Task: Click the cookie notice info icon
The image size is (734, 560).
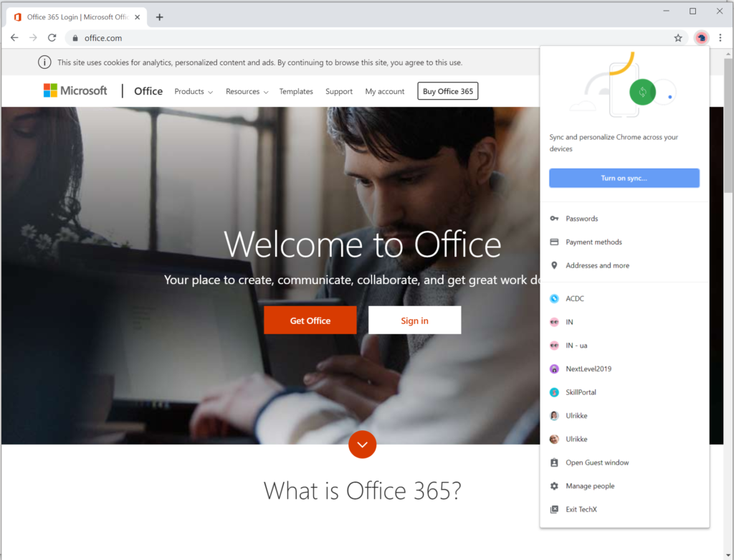Action: coord(44,62)
